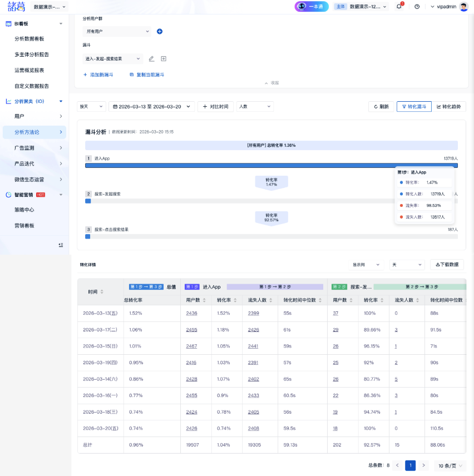Collapse the sidebar with the bottom icon

click(x=61, y=245)
